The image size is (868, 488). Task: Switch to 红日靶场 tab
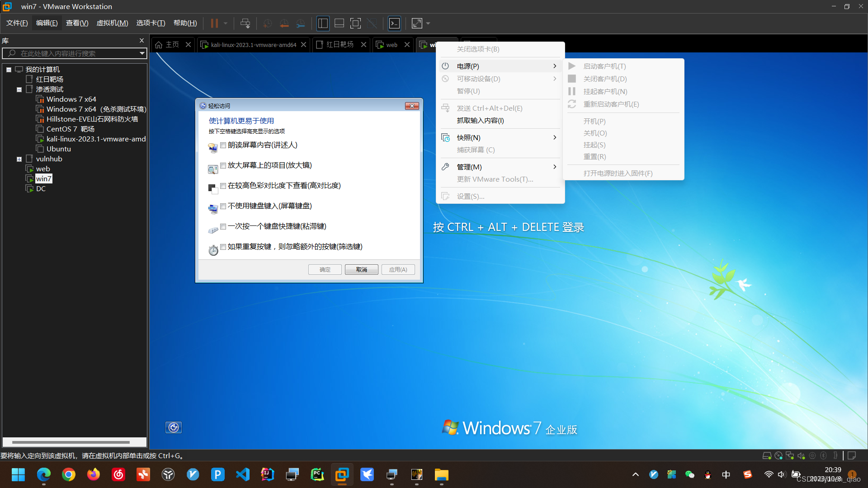(x=340, y=45)
